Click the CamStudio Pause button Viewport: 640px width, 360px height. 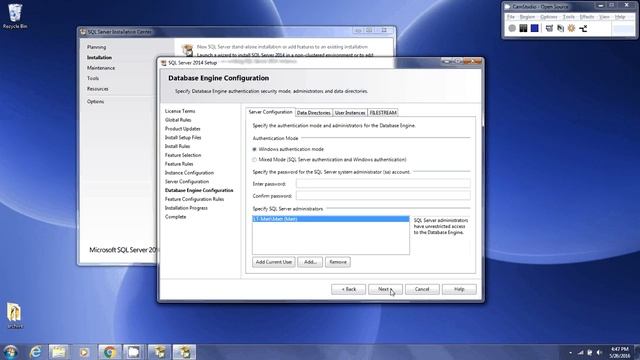(523, 28)
